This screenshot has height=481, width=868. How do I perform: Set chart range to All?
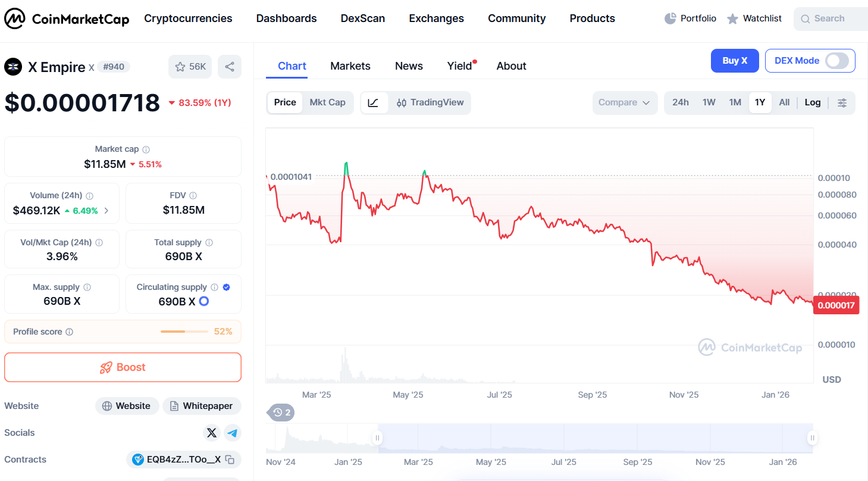click(784, 102)
